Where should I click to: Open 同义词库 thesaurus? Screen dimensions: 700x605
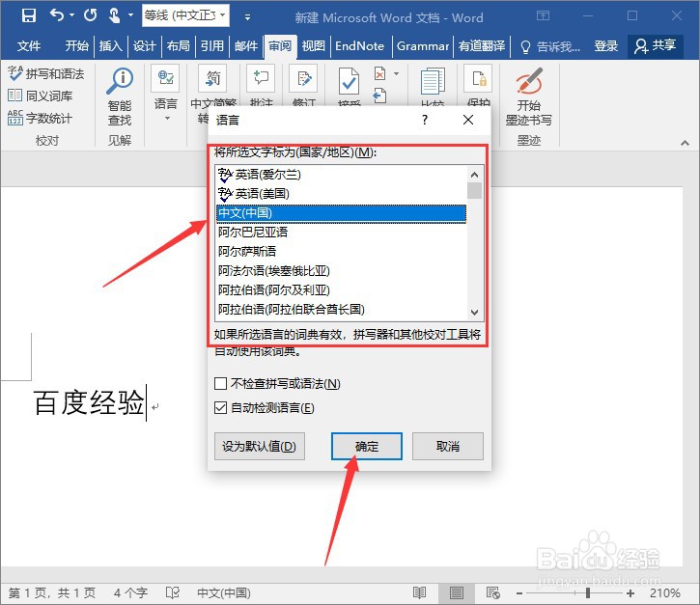[41, 96]
